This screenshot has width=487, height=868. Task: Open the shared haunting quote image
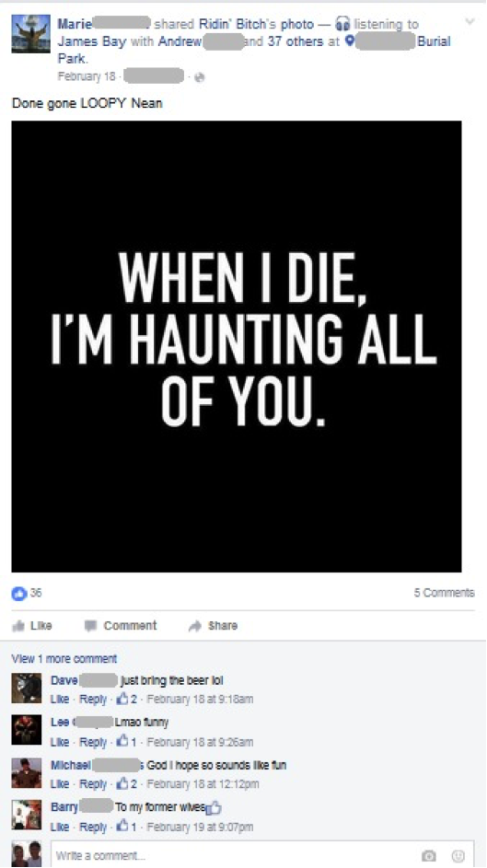coord(237,346)
